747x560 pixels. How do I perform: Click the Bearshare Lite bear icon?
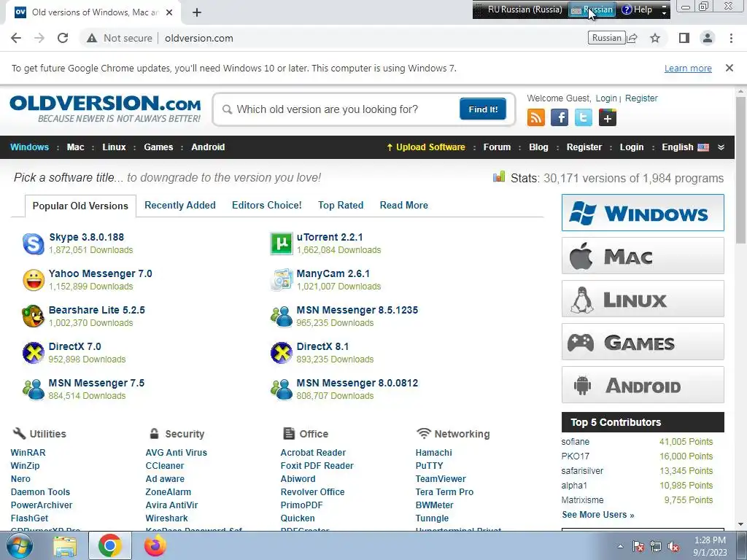[x=34, y=316]
